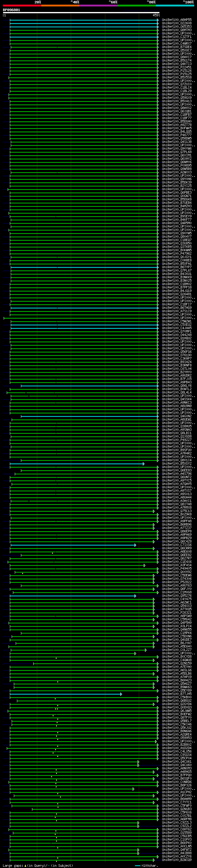
Task: Select the UniRef100_C9ZZL3 label
Action: pos(177,823)
